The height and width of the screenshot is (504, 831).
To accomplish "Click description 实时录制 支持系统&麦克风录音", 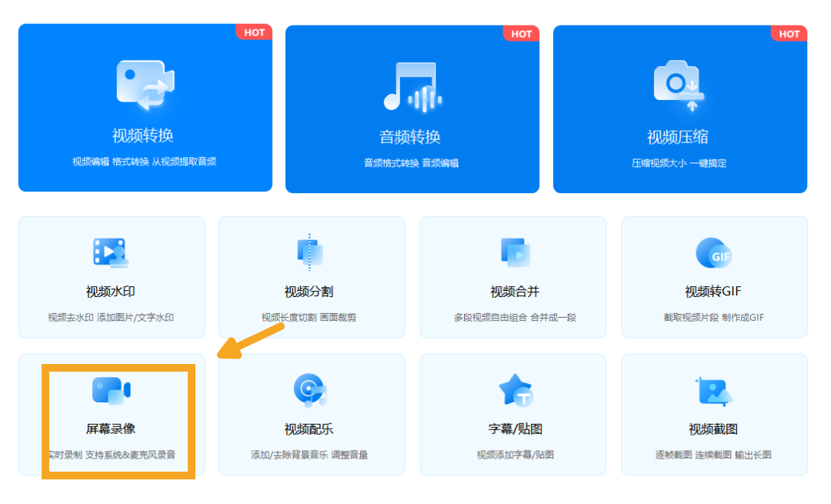I will 112,455.
